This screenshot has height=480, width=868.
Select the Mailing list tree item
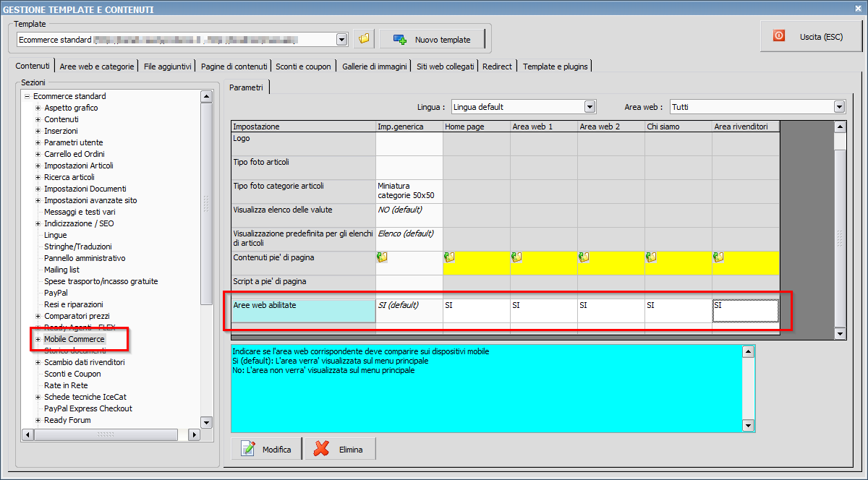62,270
